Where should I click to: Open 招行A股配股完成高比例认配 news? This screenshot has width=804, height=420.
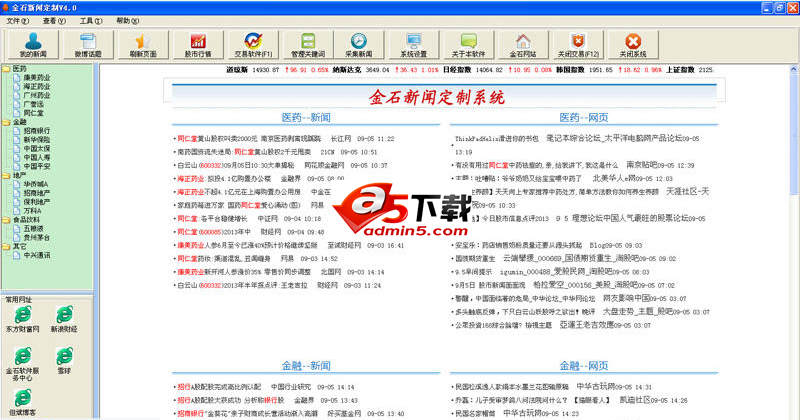[219, 387]
